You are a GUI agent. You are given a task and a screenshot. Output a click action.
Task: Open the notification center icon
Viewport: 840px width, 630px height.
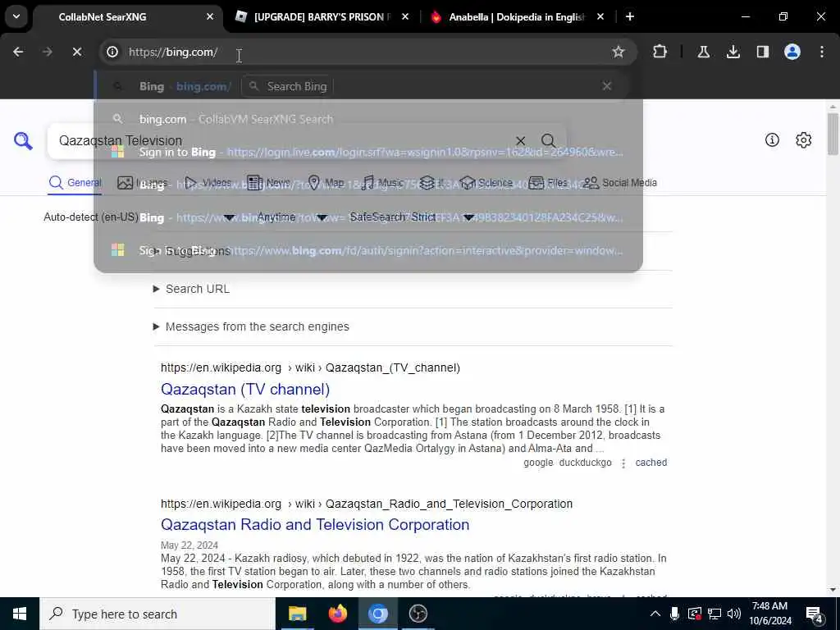pyautogui.click(x=815, y=614)
